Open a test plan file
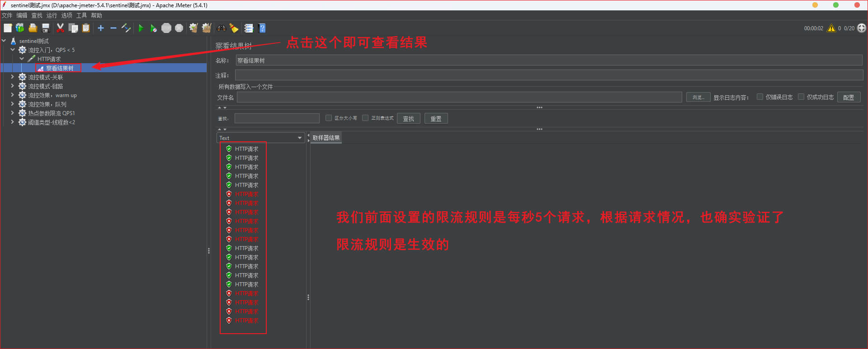This screenshot has width=868, height=349. point(33,28)
